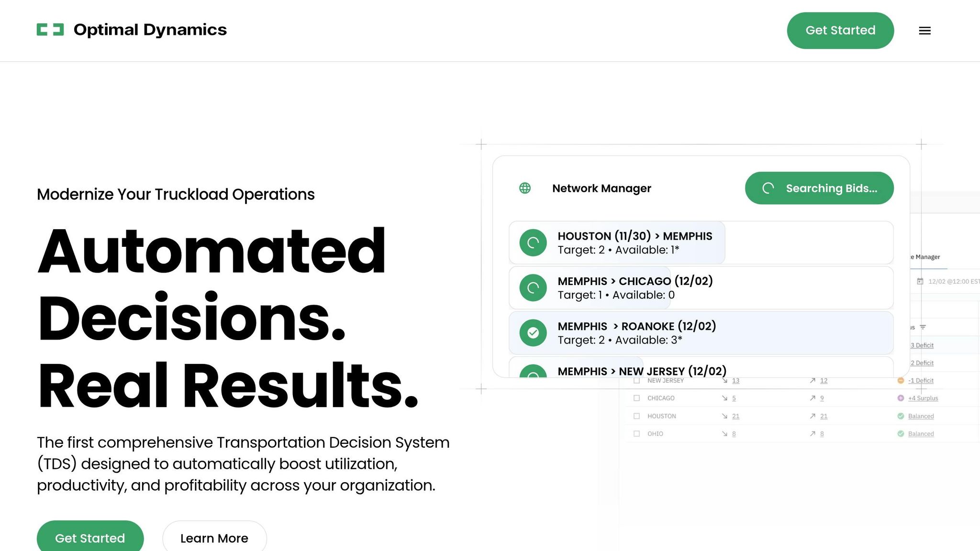Click checkmark icon on Memphis to Roanoke row

pyautogui.click(x=533, y=333)
